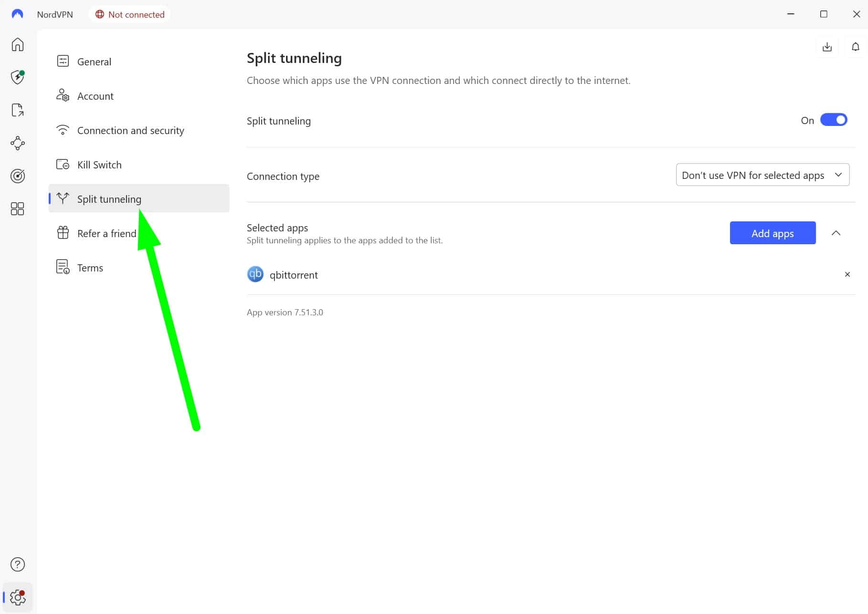868x614 pixels.
Task: Click the Selected apps heading
Action: (277, 228)
